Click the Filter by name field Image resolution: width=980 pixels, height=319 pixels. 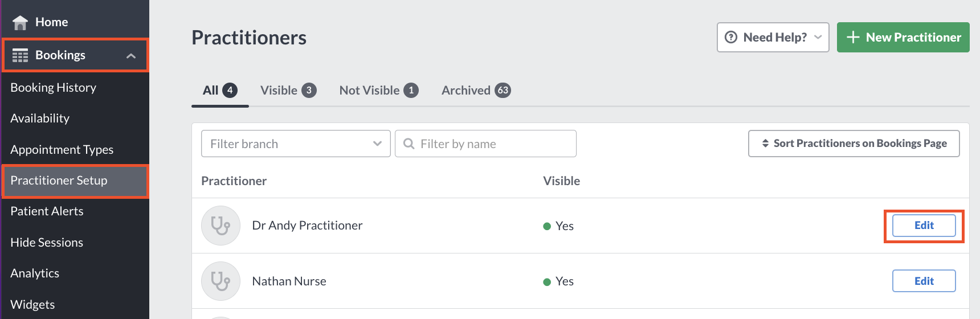point(485,144)
